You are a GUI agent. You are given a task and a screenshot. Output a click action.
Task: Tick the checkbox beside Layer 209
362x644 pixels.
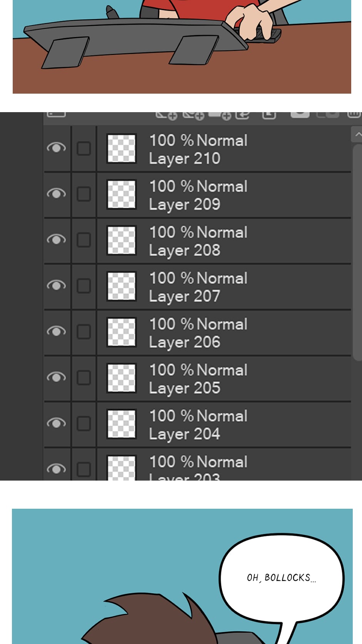(84, 194)
